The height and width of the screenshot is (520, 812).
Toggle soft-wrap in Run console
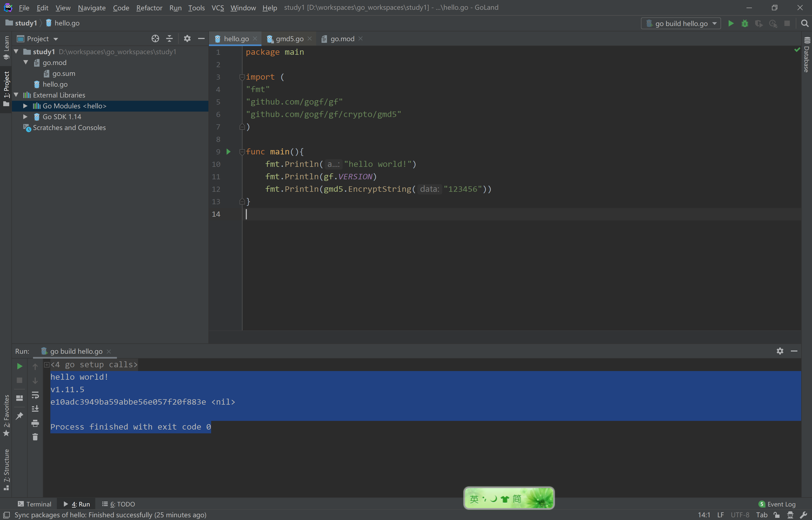(x=35, y=395)
